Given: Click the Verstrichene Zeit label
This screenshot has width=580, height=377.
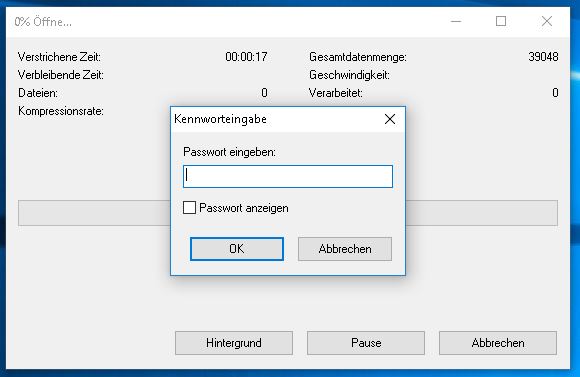Looking at the screenshot, I should coord(59,57).
